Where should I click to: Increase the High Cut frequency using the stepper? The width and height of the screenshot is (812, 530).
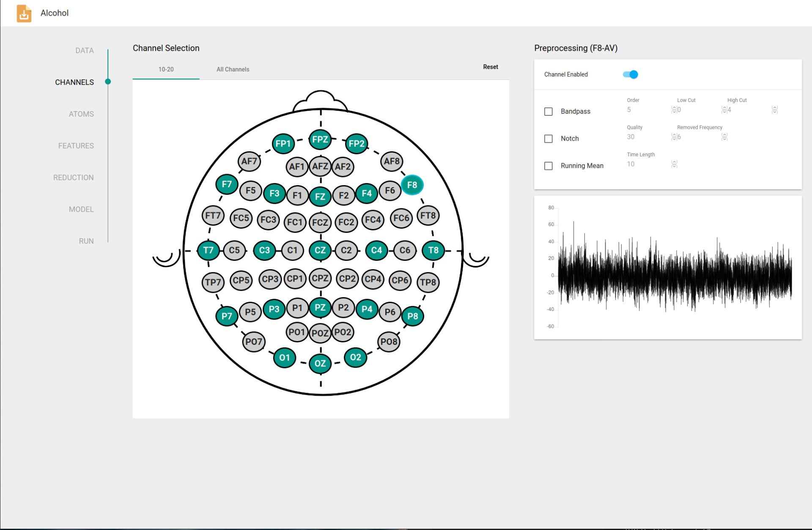[x=775, y=108]
